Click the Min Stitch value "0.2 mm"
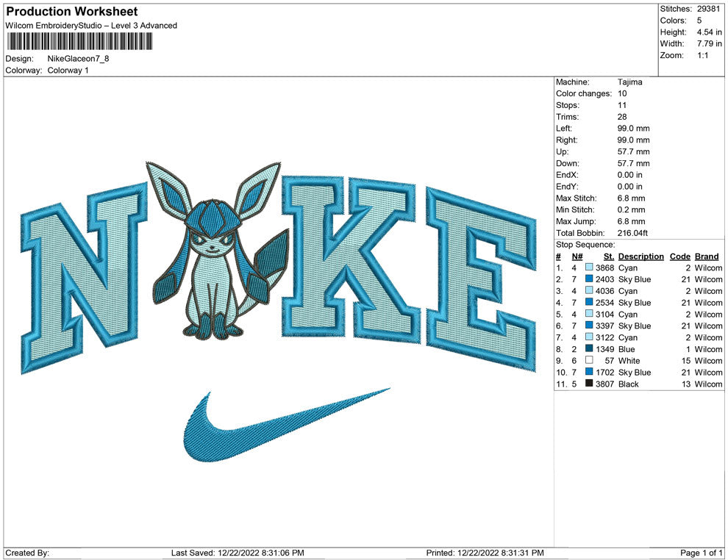This screenshot has height=560, width=728. [x=631, y=209]
